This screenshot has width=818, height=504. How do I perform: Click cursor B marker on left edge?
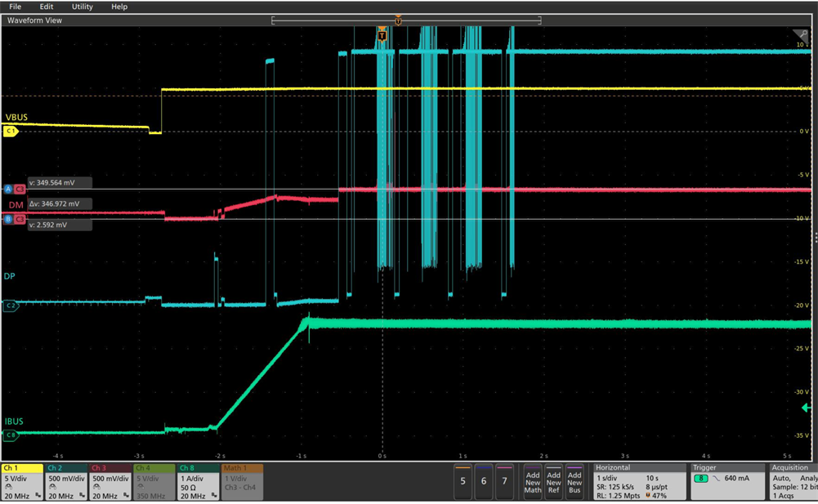[8, 219]
